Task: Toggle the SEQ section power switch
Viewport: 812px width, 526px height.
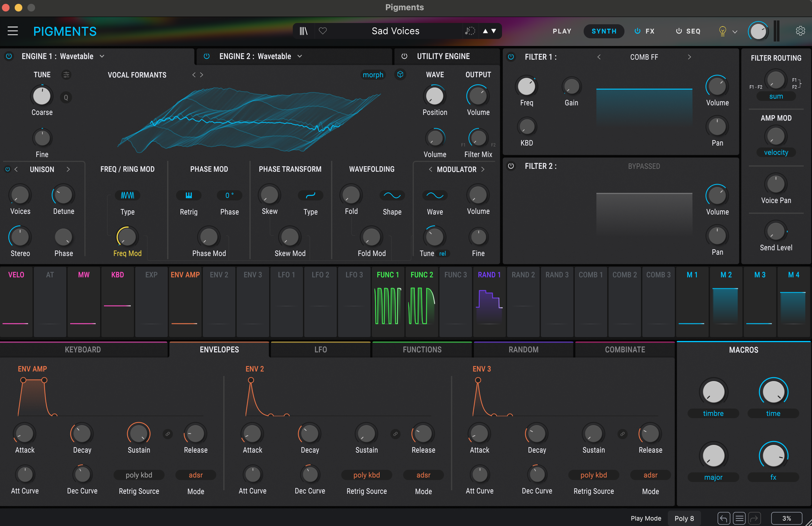Action: pyautogui.click(x=679, y=31)
